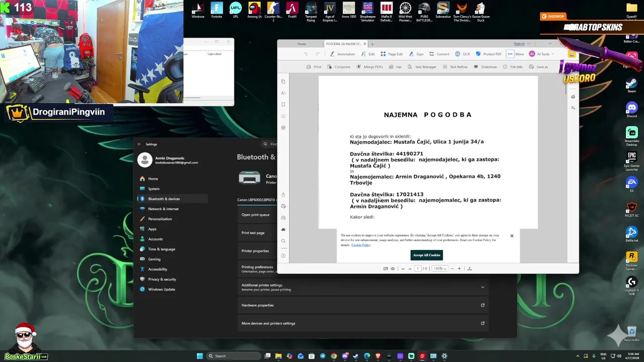The height and width of the screenshot is (362, 644).
Task: Open the zoom level dropdown showing 110%
Action: 440,268
